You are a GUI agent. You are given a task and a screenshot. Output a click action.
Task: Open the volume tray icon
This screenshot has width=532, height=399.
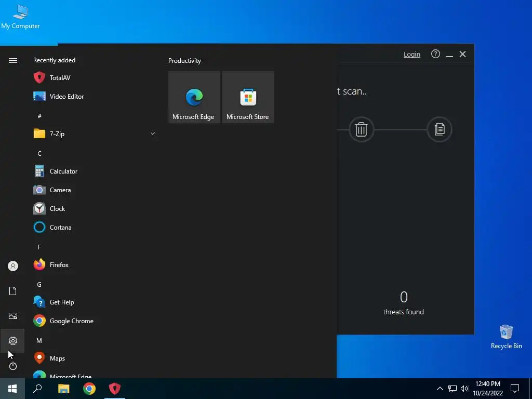464,389
